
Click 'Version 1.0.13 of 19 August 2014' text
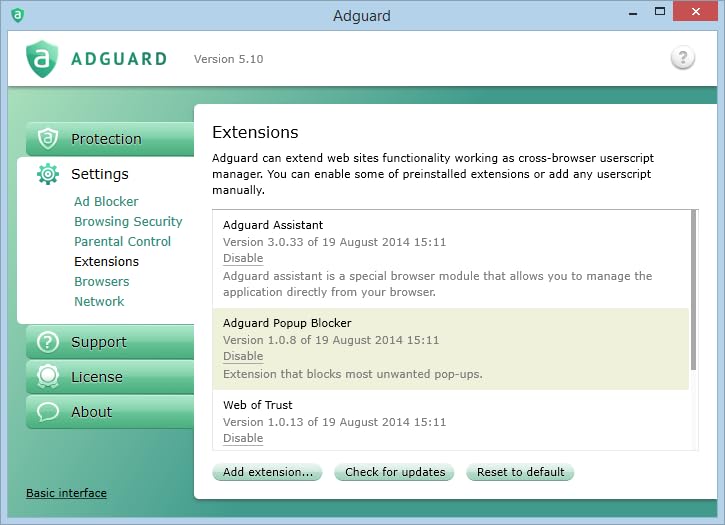click(x=334, y=422)
